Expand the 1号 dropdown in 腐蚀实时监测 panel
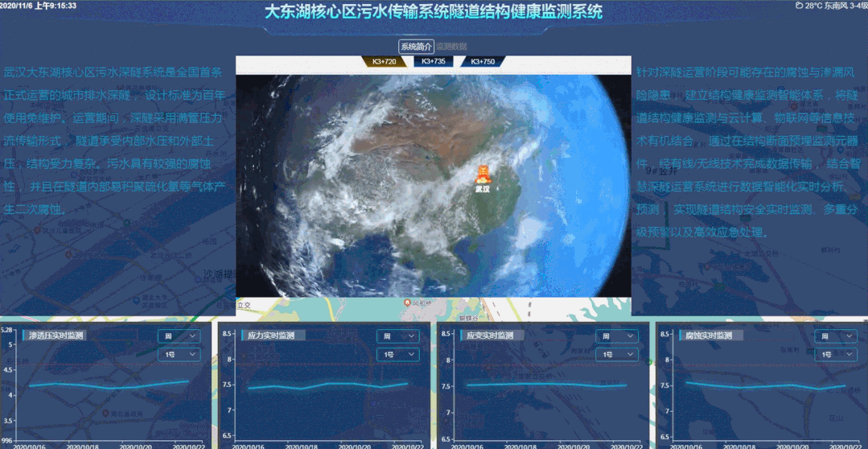Image resolution: width=868 pixels, height=449 pixels. pos(835,354)
